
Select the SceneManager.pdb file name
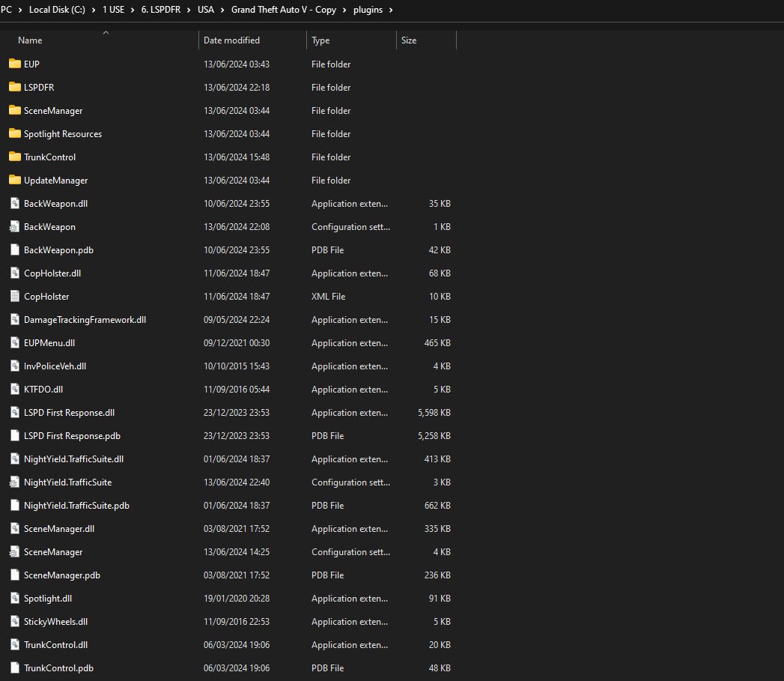62,575
